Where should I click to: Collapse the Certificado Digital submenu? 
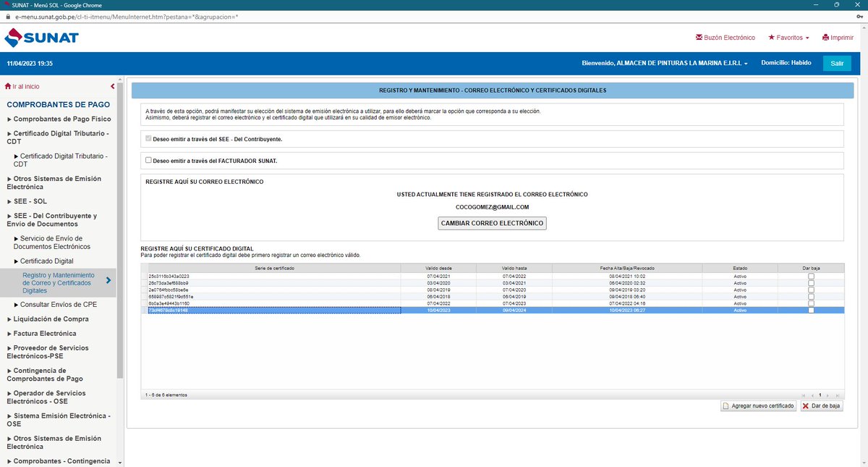43,261
